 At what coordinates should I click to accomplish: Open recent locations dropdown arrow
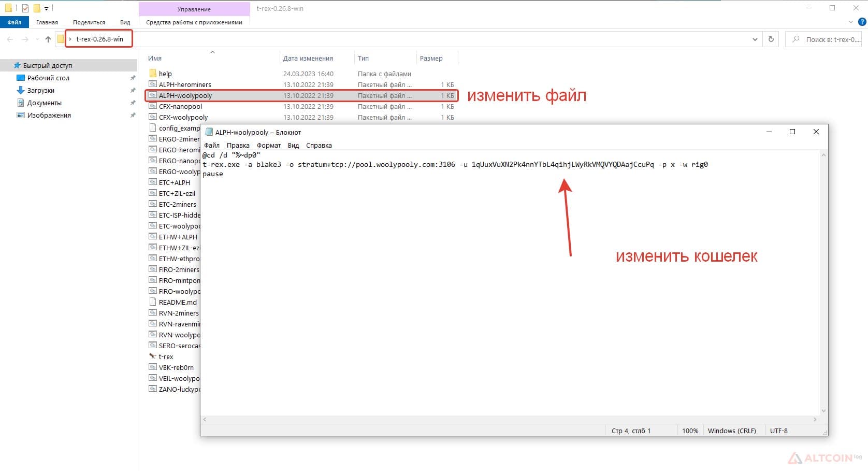[x=37, y=39]
